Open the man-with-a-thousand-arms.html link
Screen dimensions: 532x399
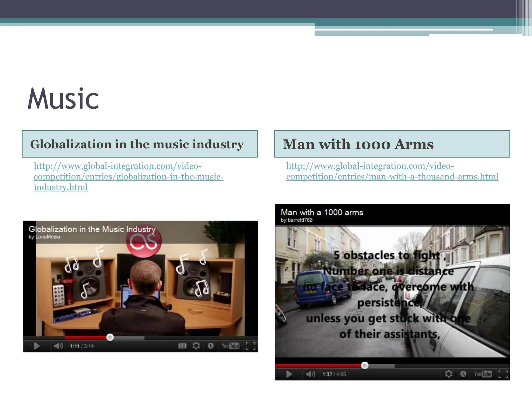392,177
